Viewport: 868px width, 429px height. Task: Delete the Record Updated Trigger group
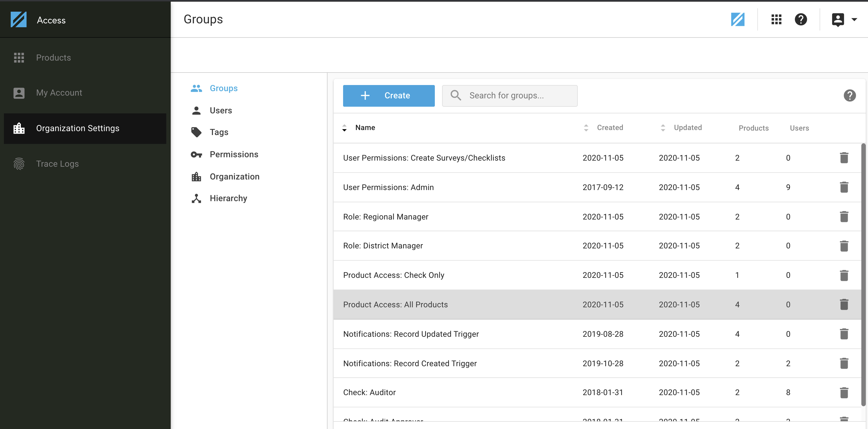pos(844,334)
